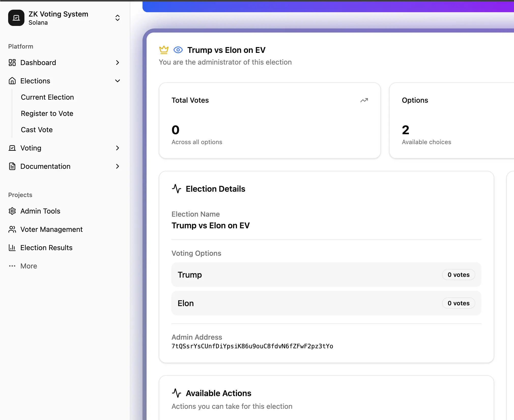Click the Documentation file icon
Screen dimensions: 514x420
[12, 166]
